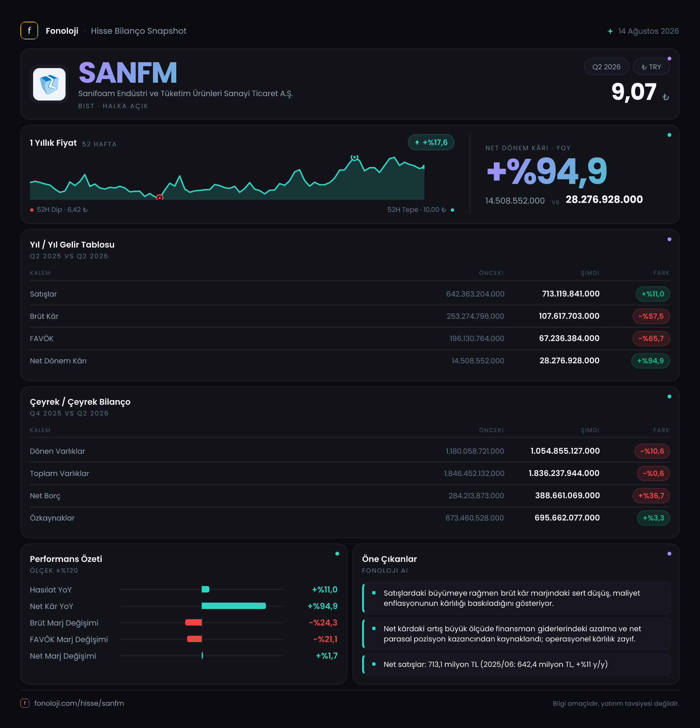This screenshot has width=700, height=728.
Task: Click the Hasılat YoY performance bar
Action: [x=205, y=590]
